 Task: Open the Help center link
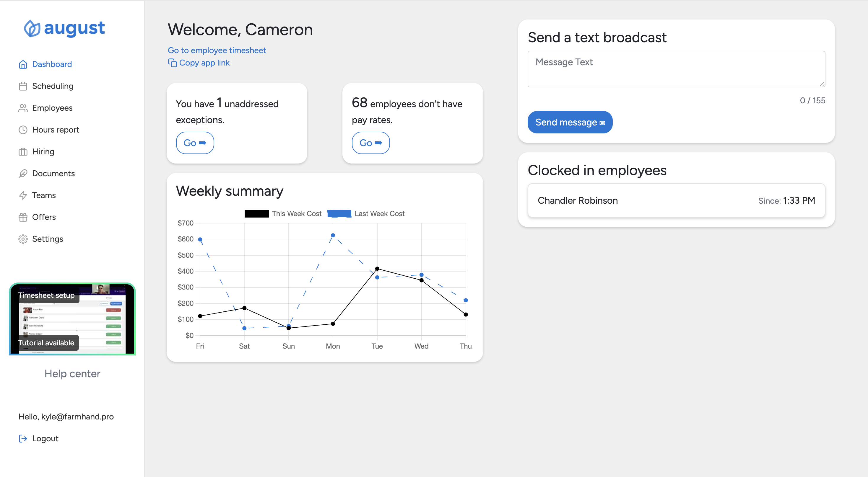click(x=72, y=374)
